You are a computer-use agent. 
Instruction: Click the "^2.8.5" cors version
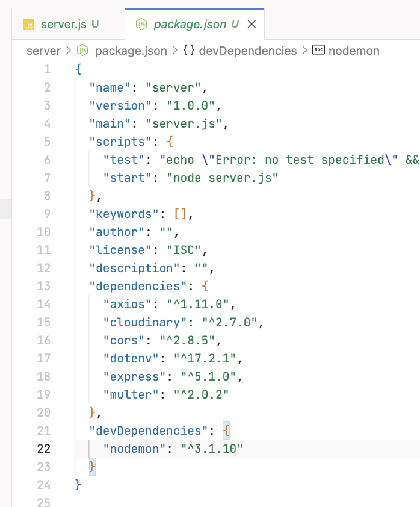[x=187, y=340]
